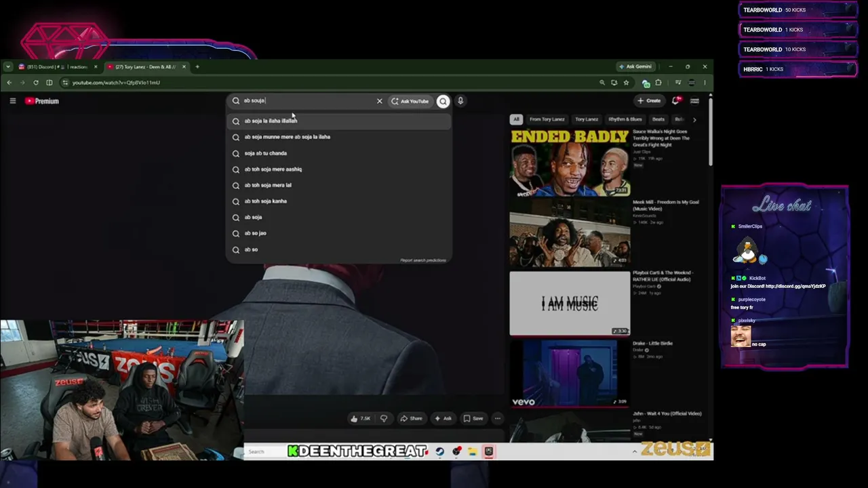Clear the search box with the X icon
The image size is (868, 488).
pyautogui.click(x=380, y=101)
